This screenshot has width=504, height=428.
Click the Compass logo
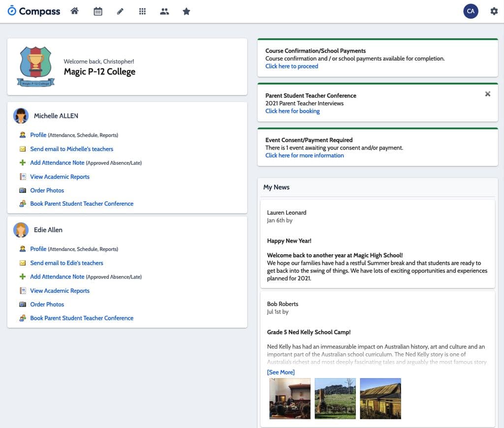(34, 11)
